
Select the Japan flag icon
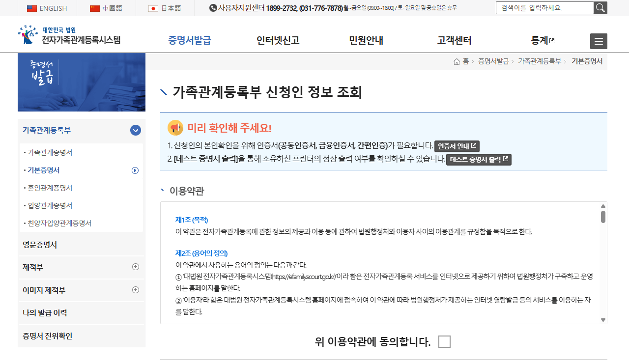pos(153,8)
